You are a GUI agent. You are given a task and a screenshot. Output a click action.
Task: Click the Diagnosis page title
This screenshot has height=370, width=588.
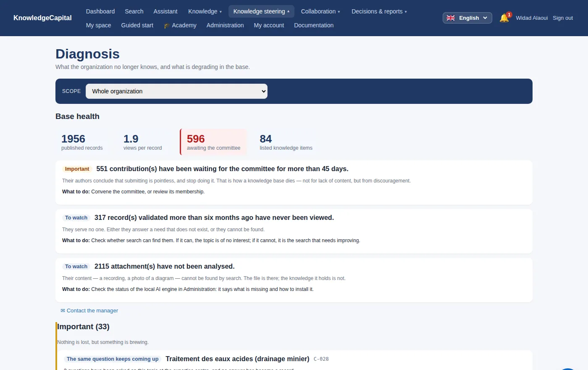point(87,54)
